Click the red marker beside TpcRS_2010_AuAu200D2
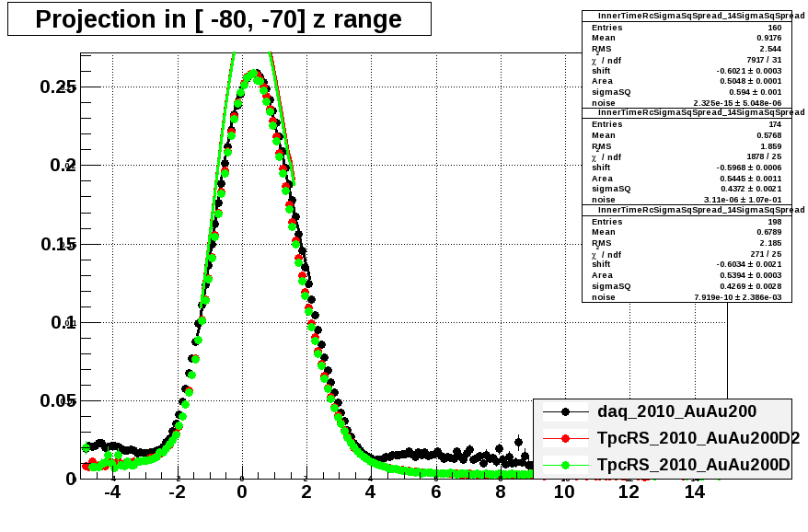 coord(565,438)
